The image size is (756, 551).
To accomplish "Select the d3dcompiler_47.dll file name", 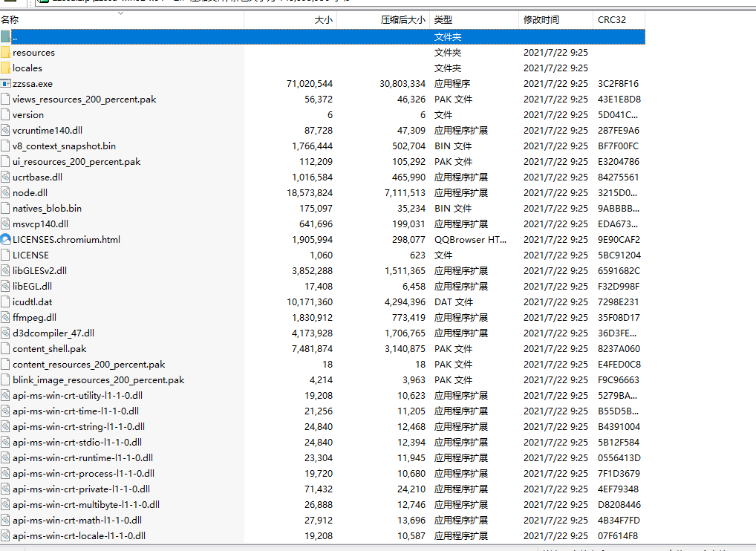I will click(x=53, y=333).
